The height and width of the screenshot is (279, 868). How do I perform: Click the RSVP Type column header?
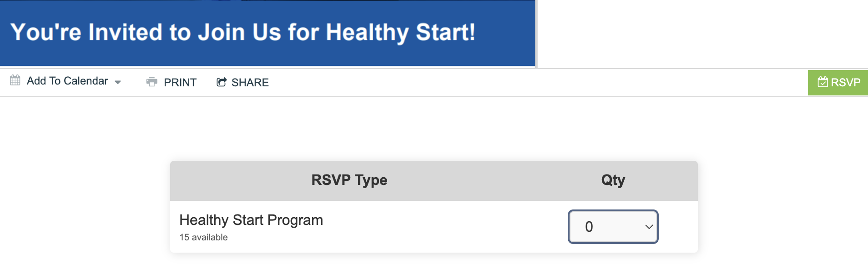[349, 180]
